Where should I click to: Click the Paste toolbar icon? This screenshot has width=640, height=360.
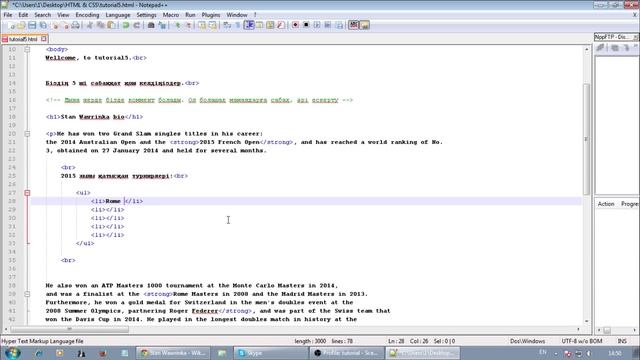111,25
